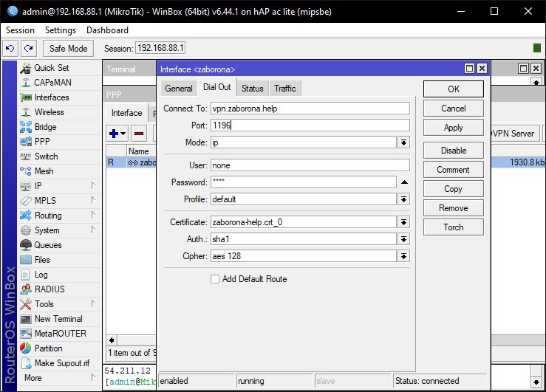Click the Copy button
The image size is (546, 392).
click(x=454, y=189)
